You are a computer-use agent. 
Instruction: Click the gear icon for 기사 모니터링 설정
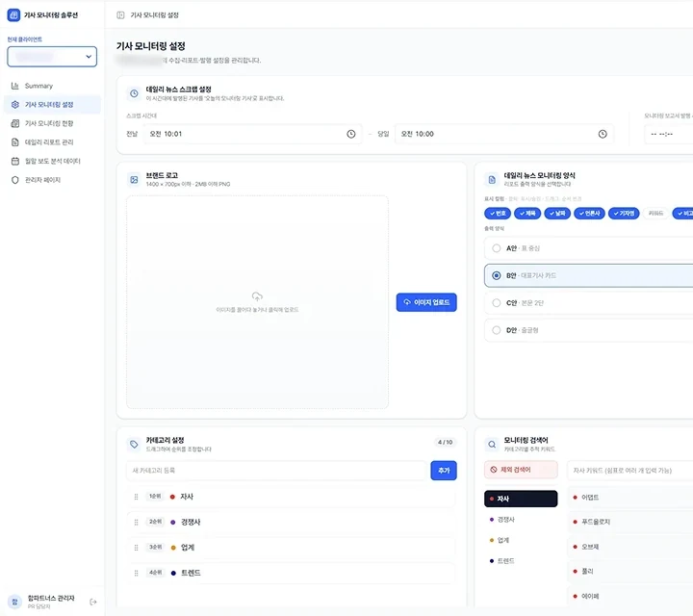click(x=15, y=105)
